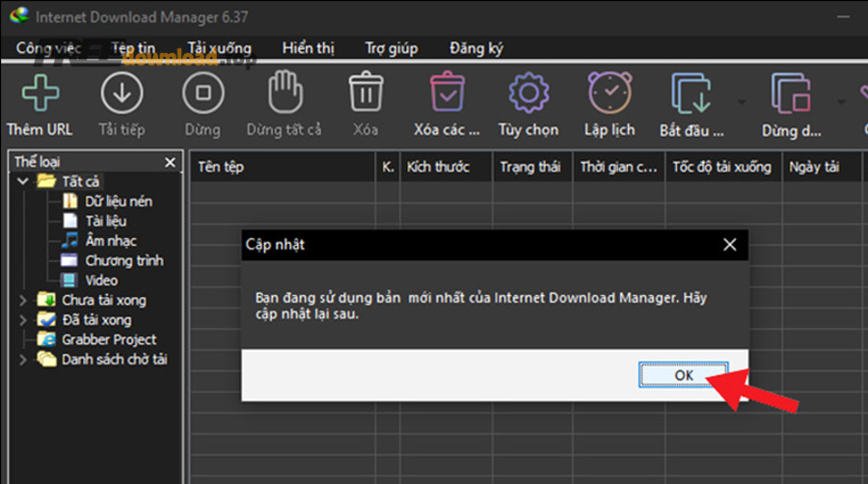The width and height of the screenshot is (868, 484).
Task: Select Âm nhạc category
Action: point(111,241)
